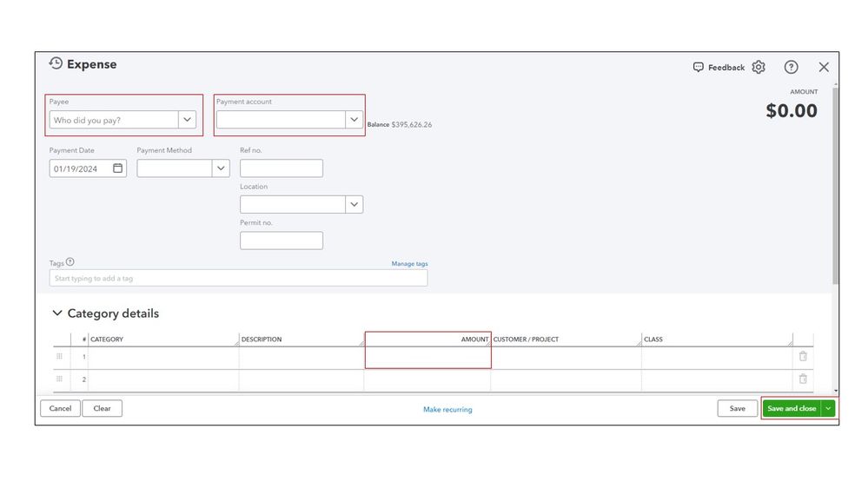Click the recent expenses history icon
This screenshot has width=868, height=488.
(x=56, y=63)
